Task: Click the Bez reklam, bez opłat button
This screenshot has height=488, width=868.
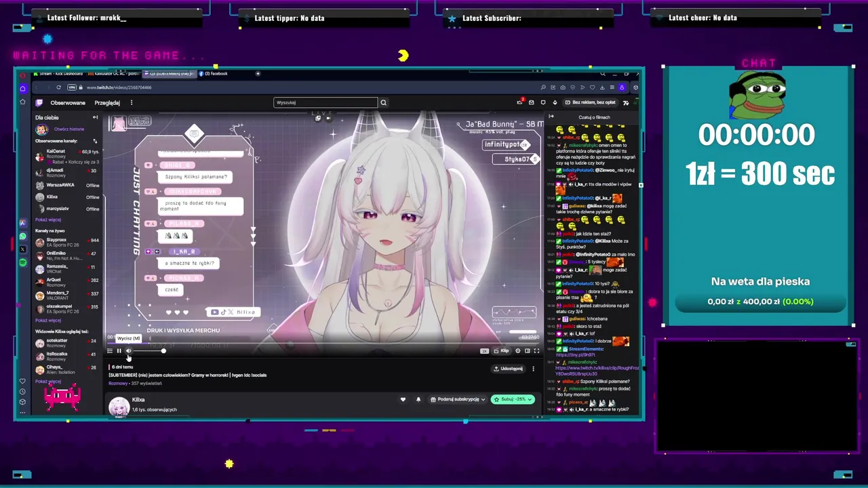Action: 590,102
